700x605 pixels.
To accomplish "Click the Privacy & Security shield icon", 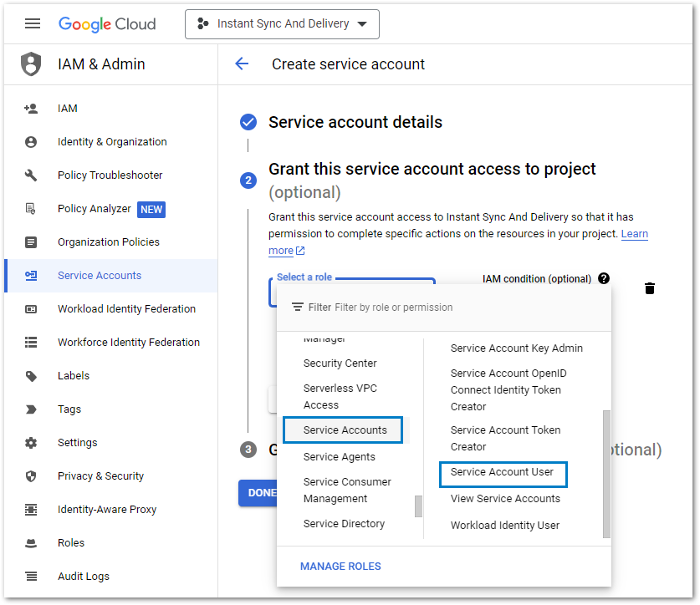I will coord(31,476).
